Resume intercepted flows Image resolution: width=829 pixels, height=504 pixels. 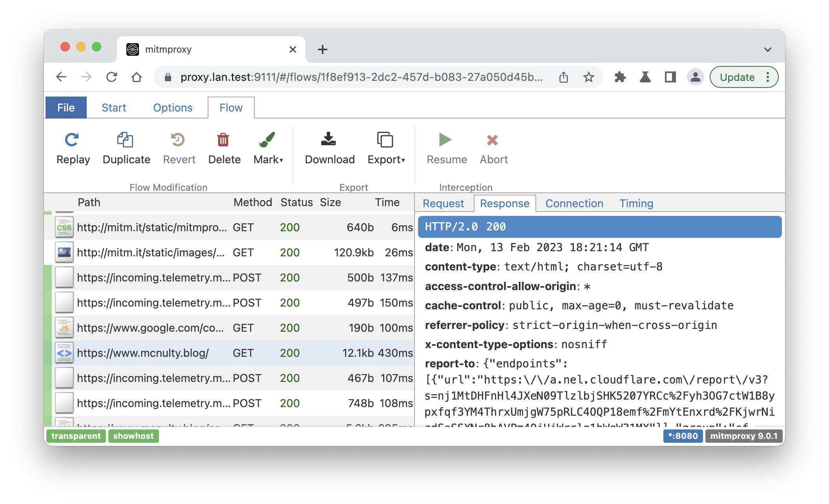[x=446, y=148]
